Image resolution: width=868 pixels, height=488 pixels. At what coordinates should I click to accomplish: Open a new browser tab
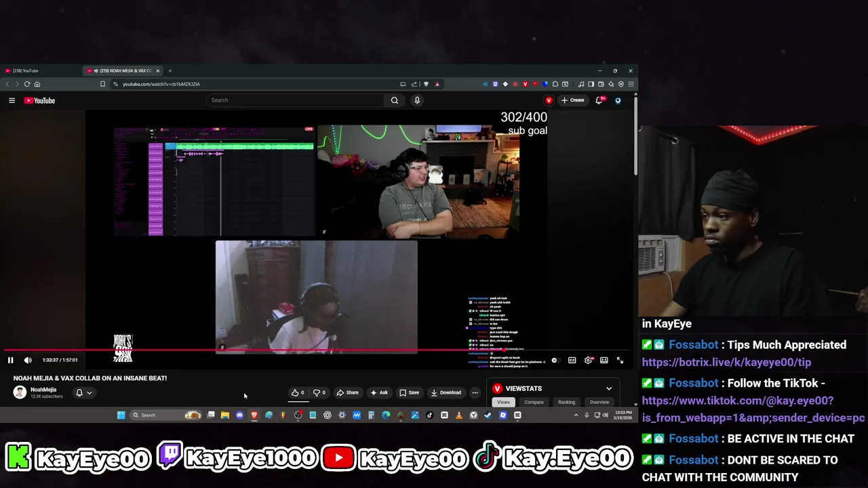click(x=170, y=70)
